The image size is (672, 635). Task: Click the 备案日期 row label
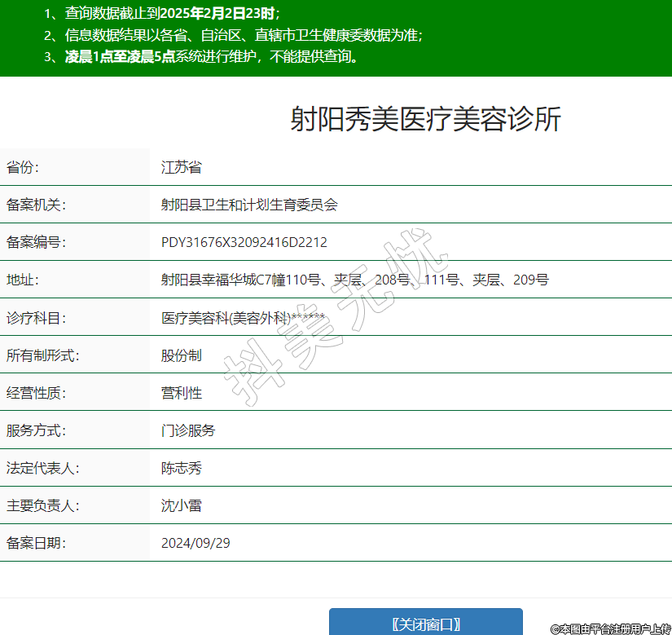(36, 543)
